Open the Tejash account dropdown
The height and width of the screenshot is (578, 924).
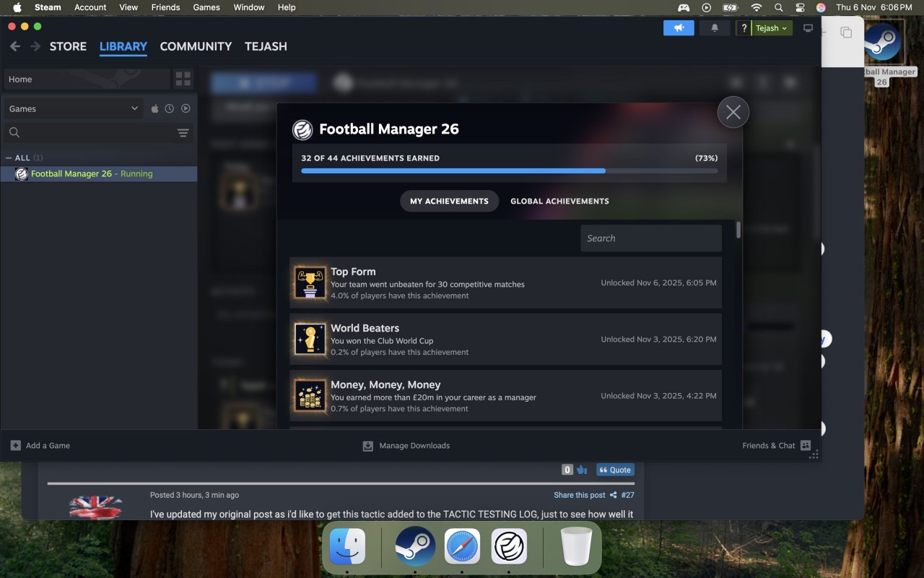point(772,28)
